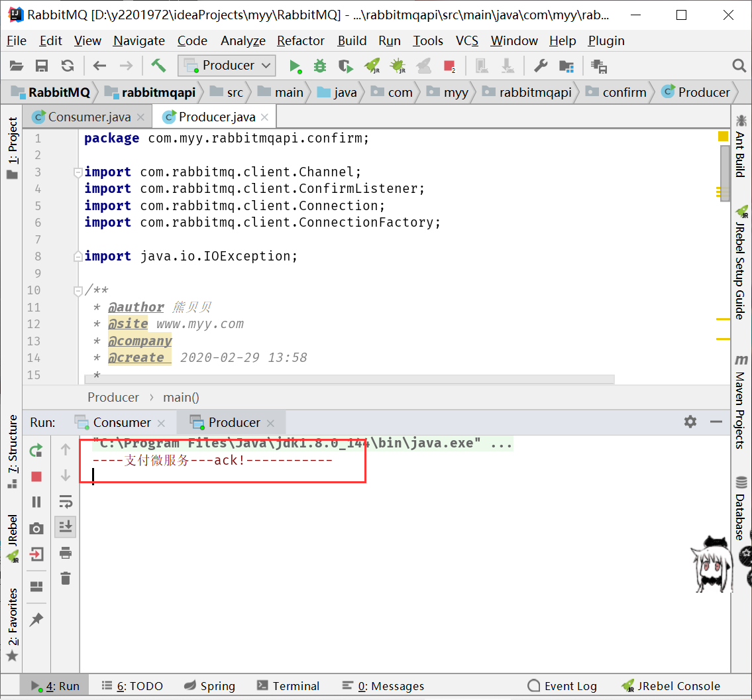
Task: Stop the running process in Run panel
Action: point(36,477)
